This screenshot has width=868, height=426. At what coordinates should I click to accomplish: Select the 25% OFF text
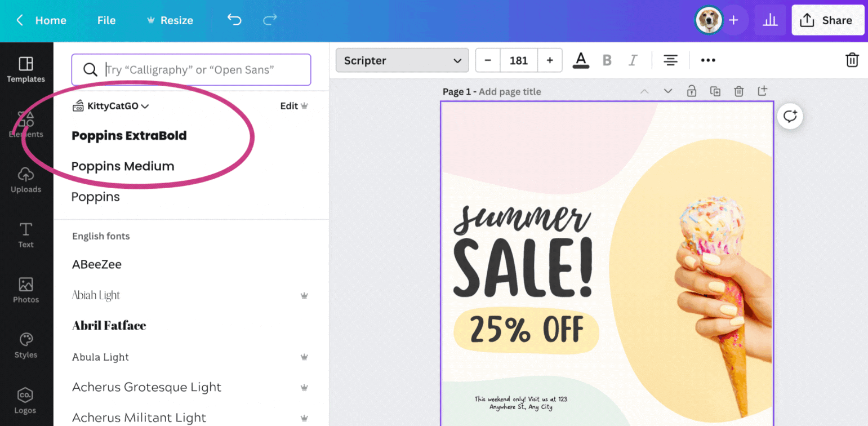click(x=526, y=329)
